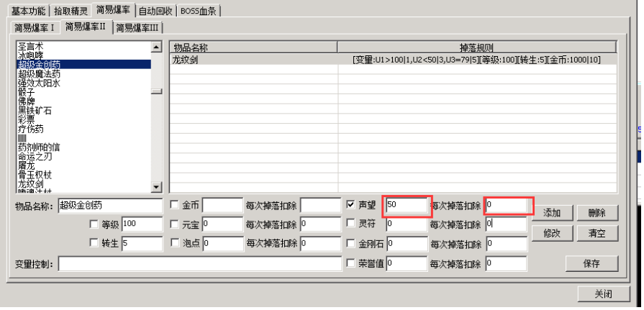Click the item list scroll-up arrow
644x310 pixels.
pyautogui.click(x=156, y=47)
